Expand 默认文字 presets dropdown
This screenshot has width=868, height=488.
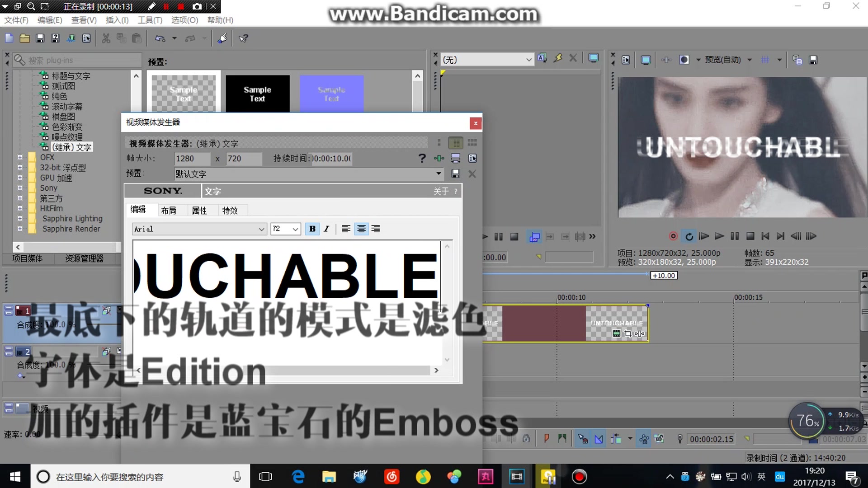tap(439, 174)
